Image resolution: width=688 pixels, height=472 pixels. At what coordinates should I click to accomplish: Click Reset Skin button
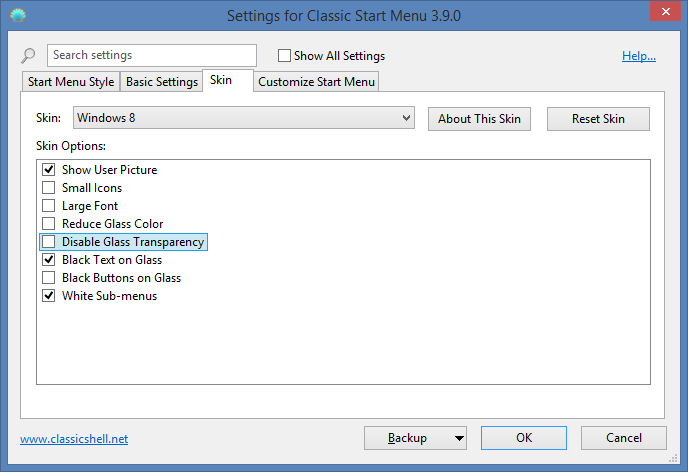(x=598, y=119)
